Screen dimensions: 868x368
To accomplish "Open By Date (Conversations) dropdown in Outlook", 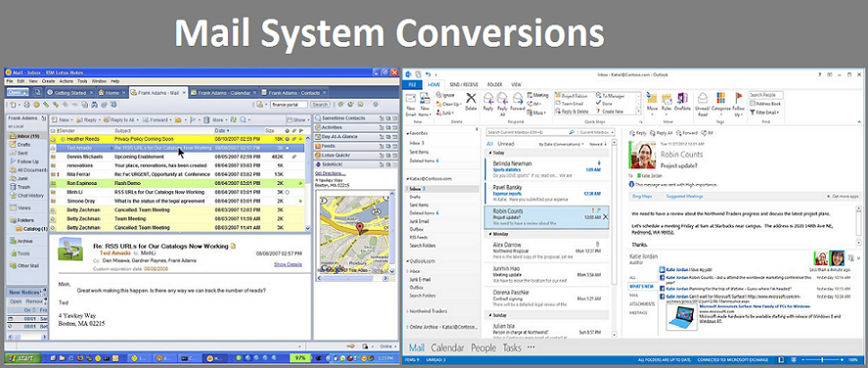I will click(562, 144).
